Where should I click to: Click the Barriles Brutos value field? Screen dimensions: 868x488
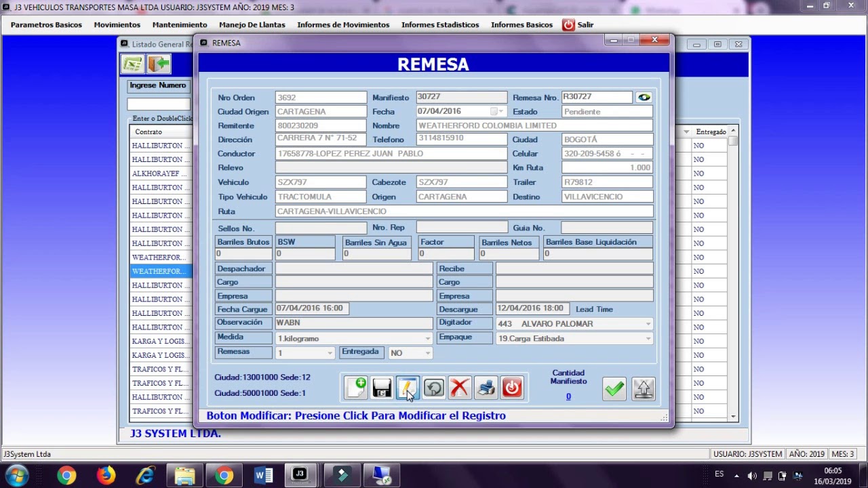click(x=244, y=254)
